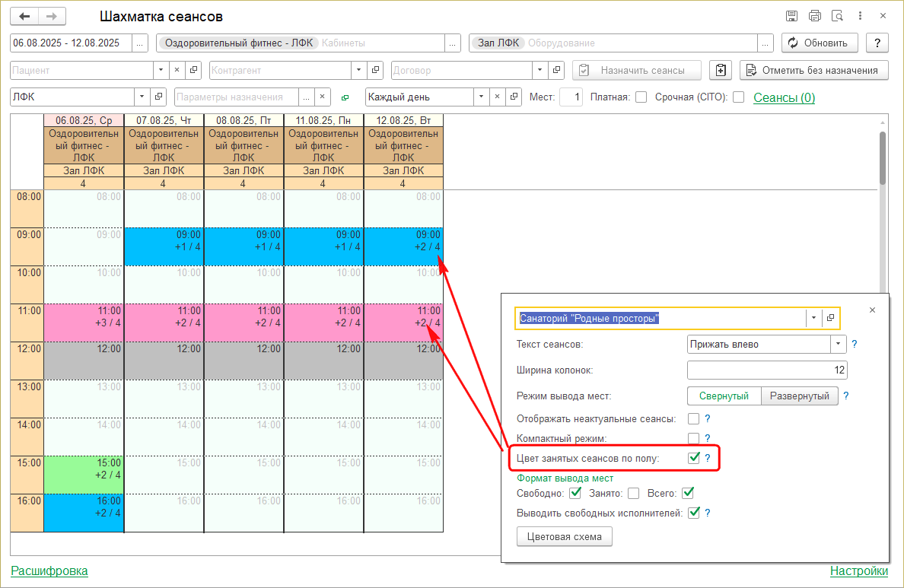Open the Настройки link
Viewport: 904px width, 588px height.
tap(859, 571)
